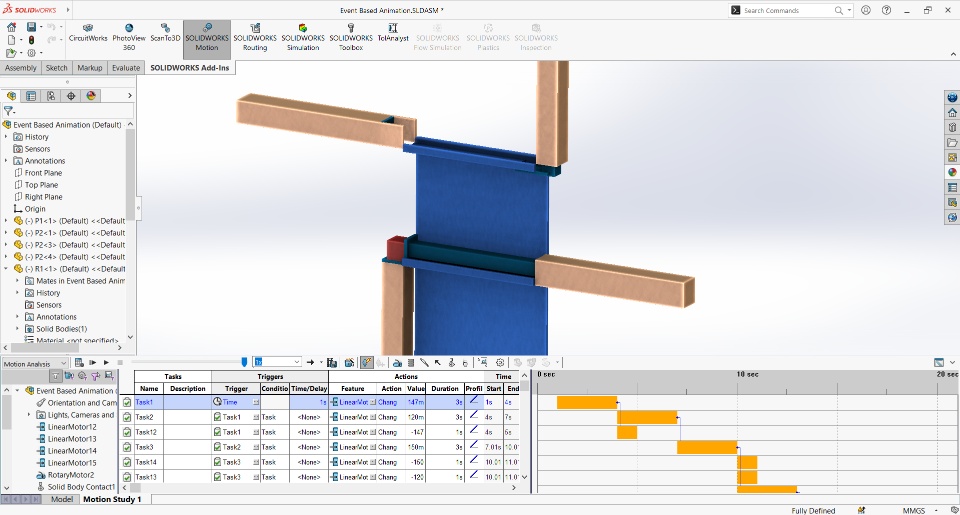The height and width of the screenshot is (515, 960).
Task: Click the Search Commands field
Action: (x=789, y=10)
